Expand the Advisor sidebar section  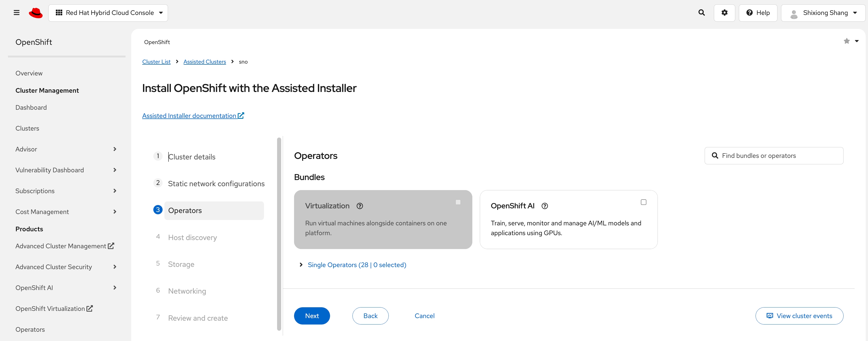(x=115, y=149)
